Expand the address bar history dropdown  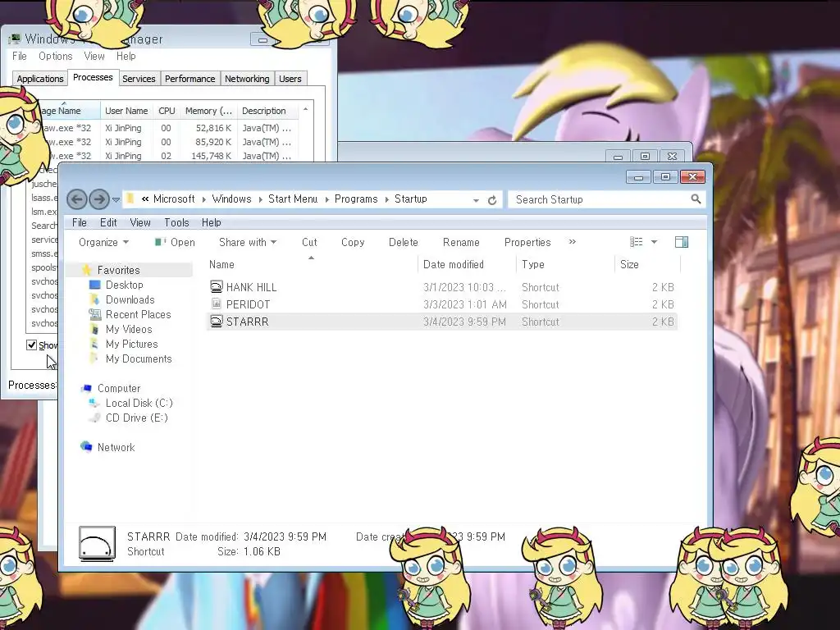pyautogui.click(x=476, y=200)
